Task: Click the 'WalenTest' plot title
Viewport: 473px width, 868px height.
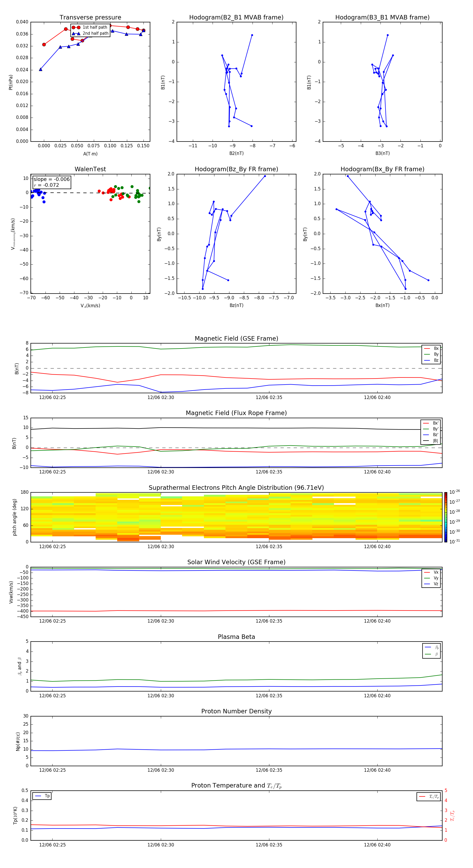Action: click(90, 169)
